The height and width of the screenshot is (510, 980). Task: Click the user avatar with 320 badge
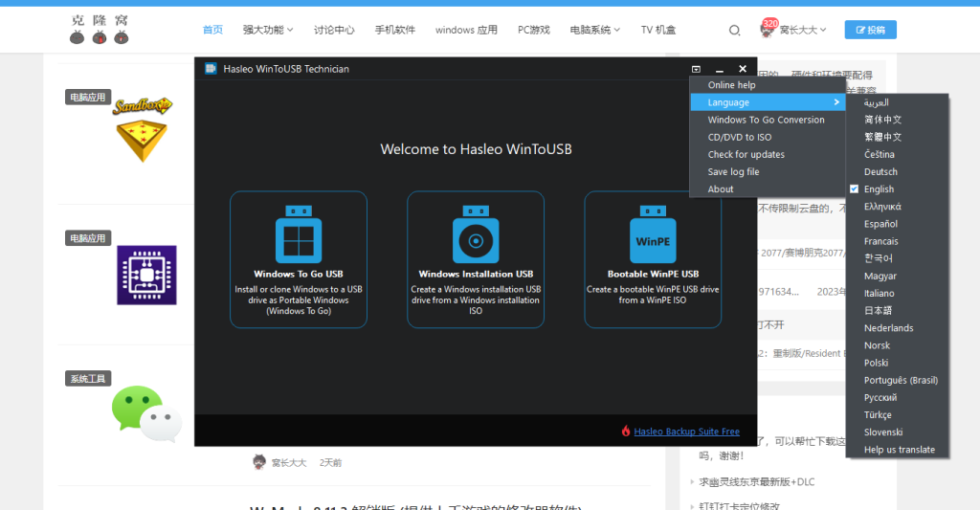click(768, 29)
